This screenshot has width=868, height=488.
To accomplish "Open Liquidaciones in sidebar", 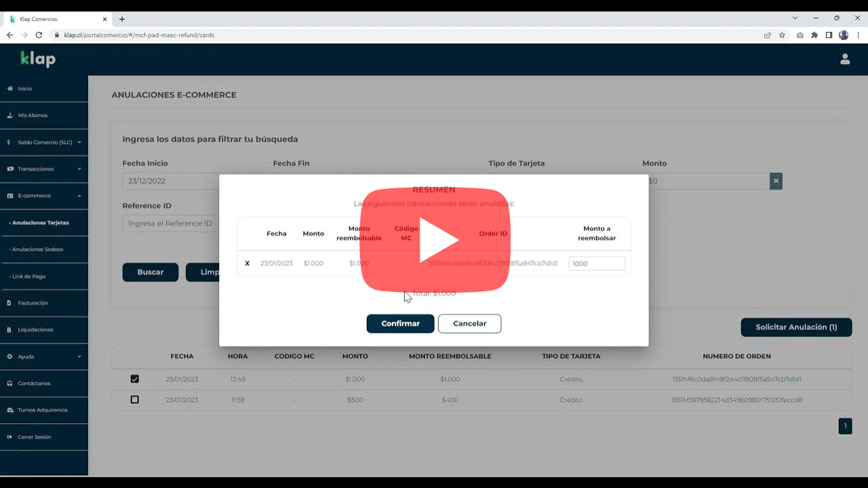I will point(44,329).
